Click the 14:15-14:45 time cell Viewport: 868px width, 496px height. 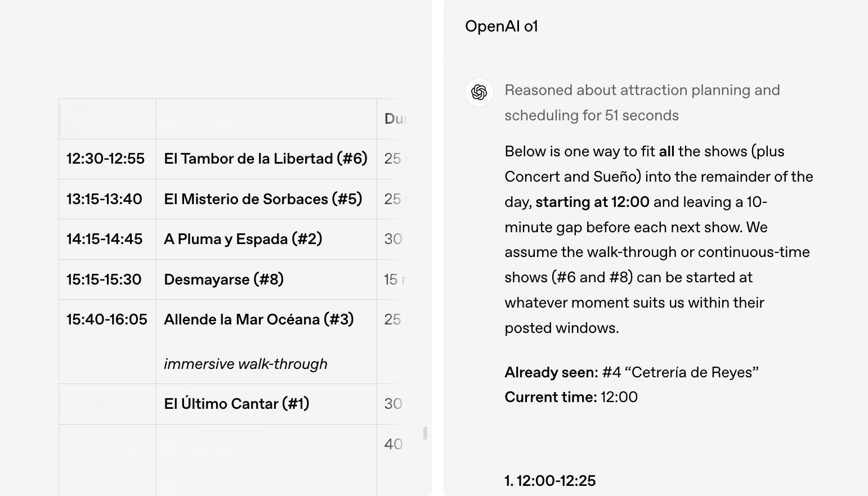coord(104,239)
